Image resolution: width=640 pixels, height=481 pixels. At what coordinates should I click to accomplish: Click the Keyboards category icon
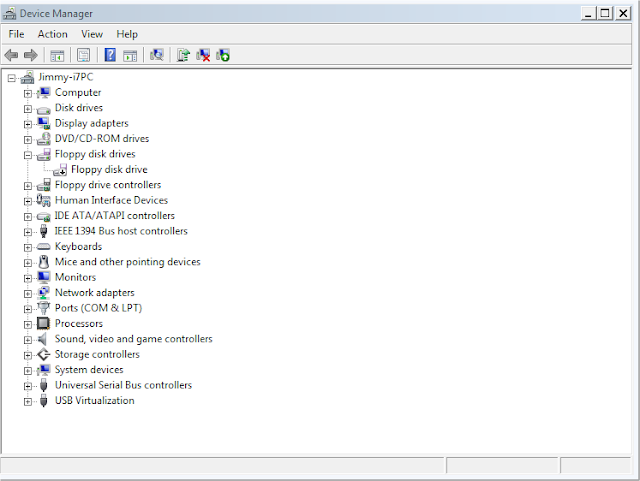43,247
